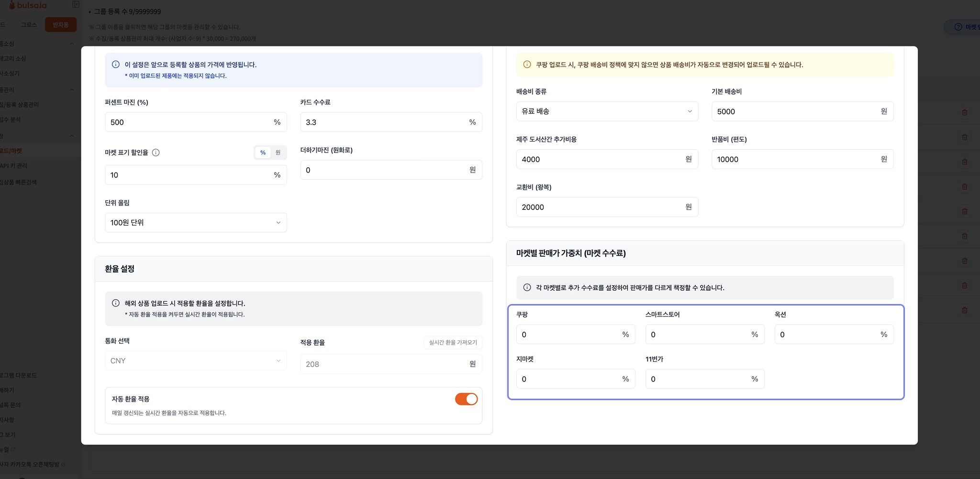Click the 마켓별 판매가 가중치 (마켓 수수료) heading
The image size is (980, 479).
[x=571, y=253]
